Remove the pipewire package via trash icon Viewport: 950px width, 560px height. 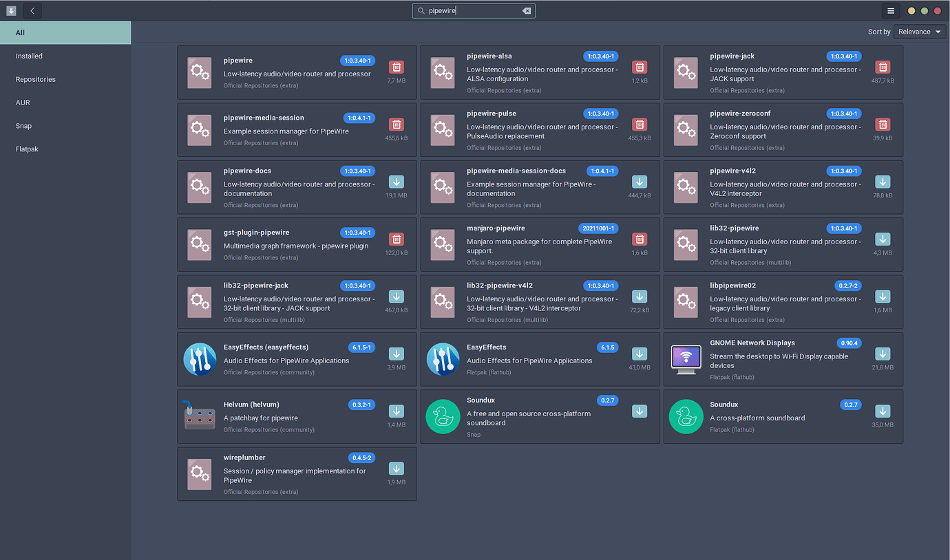pos(397,67)
